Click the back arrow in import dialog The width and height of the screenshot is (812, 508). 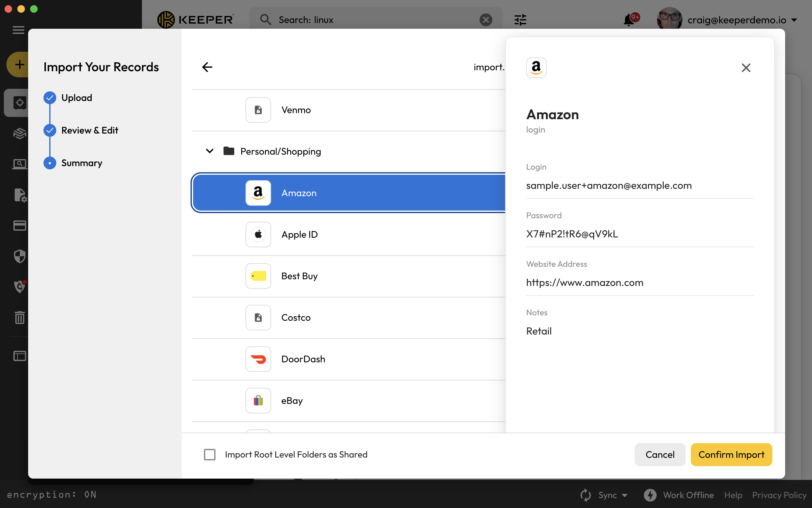[207, 67]
